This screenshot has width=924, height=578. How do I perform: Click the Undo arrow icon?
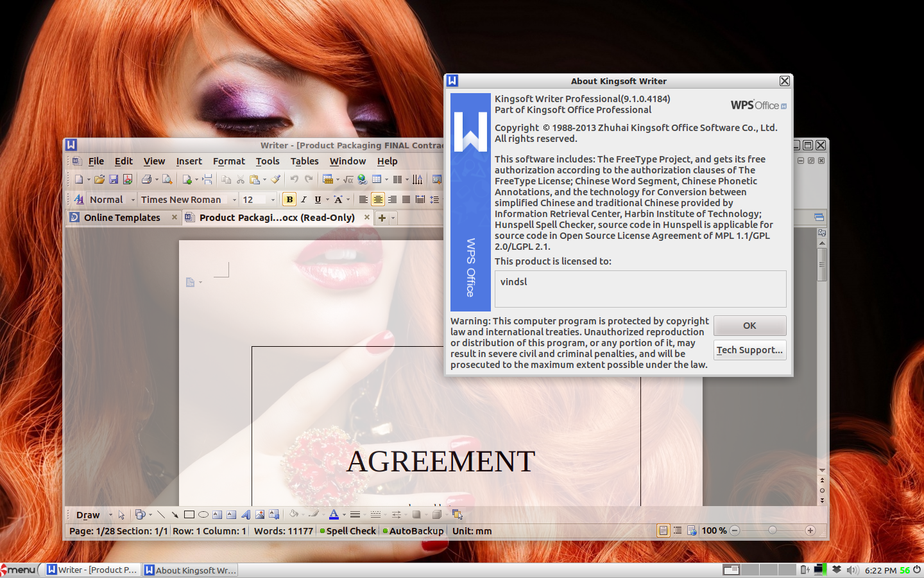pyautogui.click(x=294, y=180)
